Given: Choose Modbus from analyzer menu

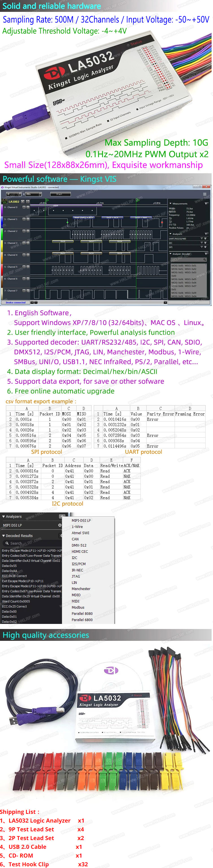Looking at the screenshot, I should click(x=78, y=607).
